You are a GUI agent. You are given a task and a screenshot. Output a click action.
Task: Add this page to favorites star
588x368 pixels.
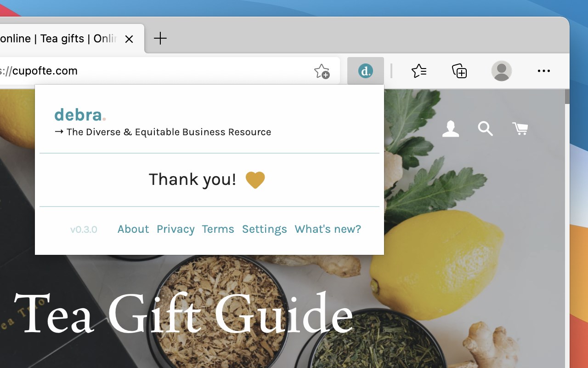322,71
